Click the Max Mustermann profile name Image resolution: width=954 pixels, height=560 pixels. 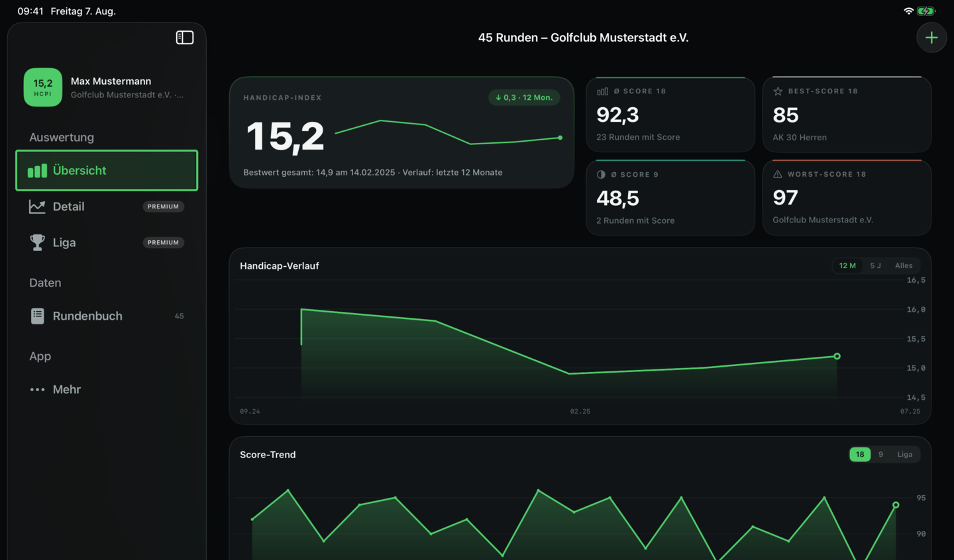111,81
